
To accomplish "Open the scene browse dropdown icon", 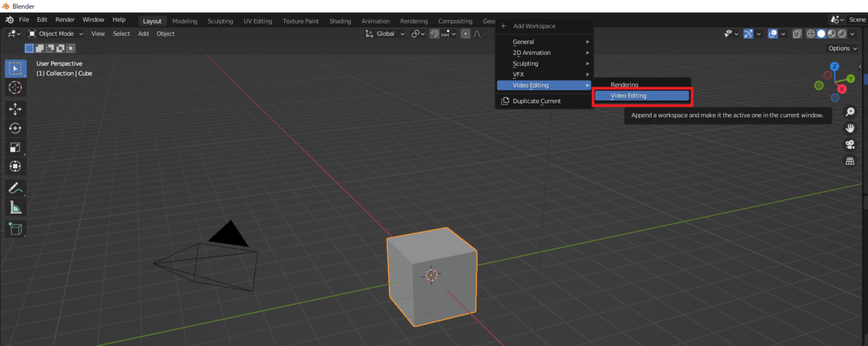I will point(837,20).
